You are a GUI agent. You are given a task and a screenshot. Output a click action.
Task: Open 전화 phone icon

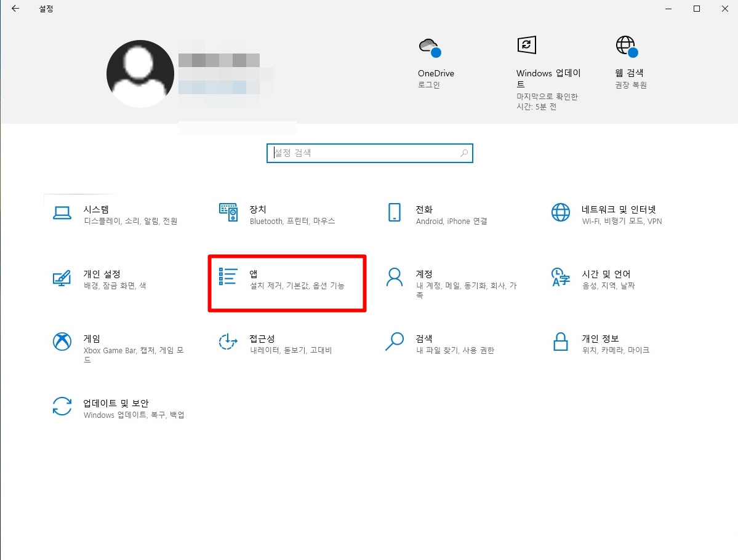click(x=395, y=212)
